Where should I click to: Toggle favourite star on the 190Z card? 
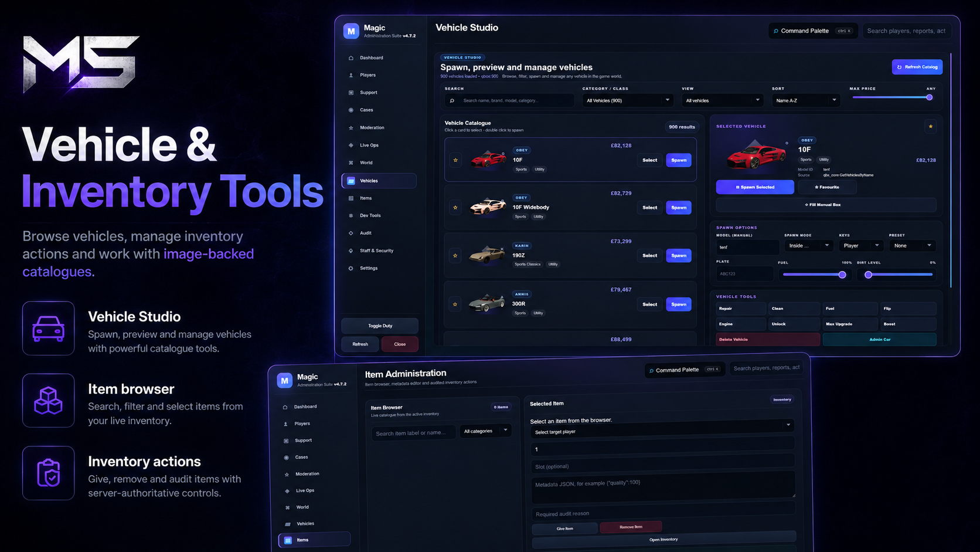pos(455,255)
